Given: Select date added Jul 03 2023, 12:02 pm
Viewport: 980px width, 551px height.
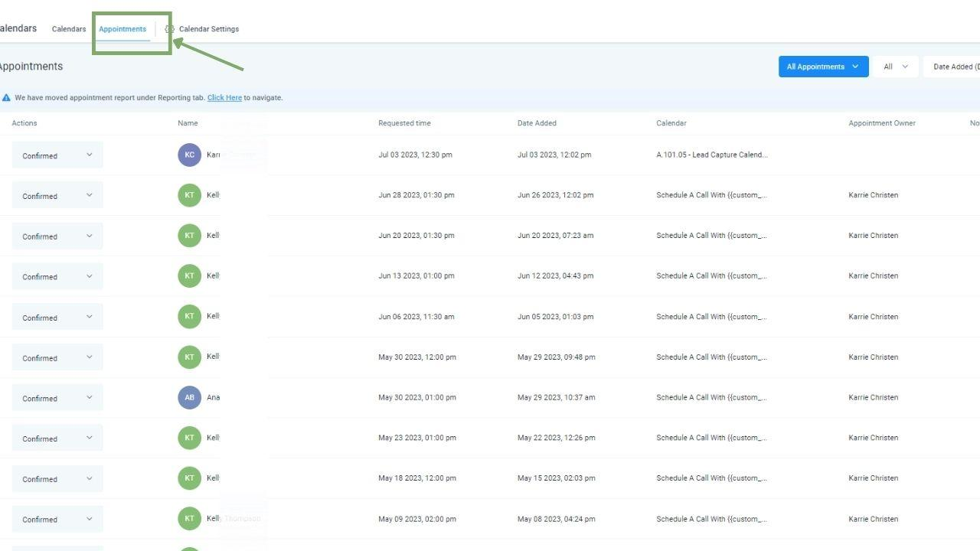Looking at the screenshot, I should (x=554, y=155).
